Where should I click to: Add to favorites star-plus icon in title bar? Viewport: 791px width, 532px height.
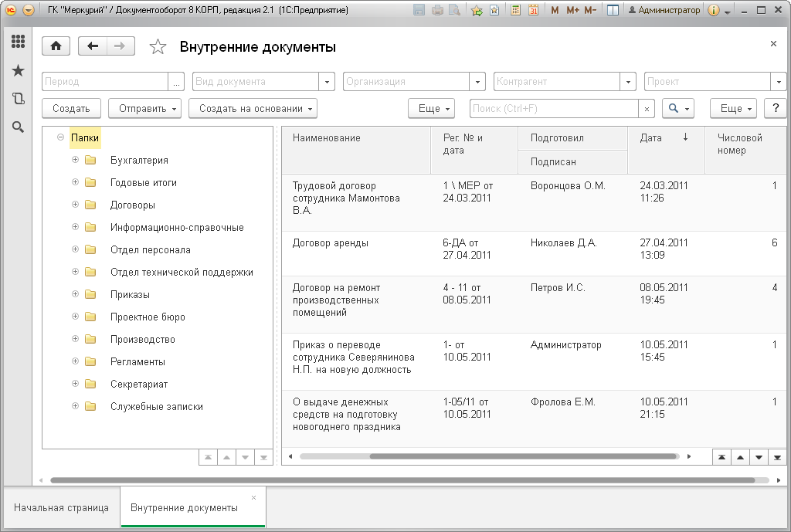pos(477,10)
